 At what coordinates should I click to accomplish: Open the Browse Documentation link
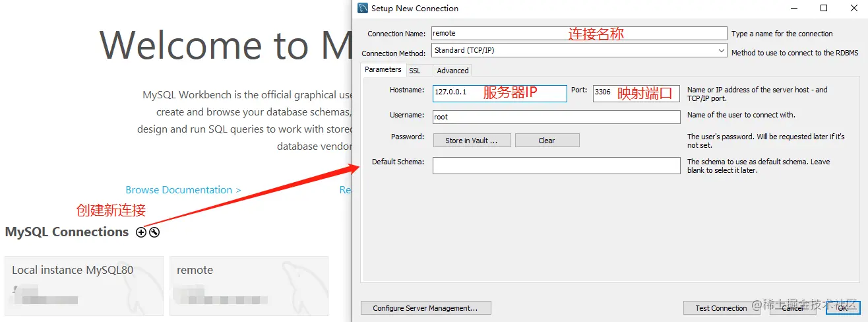click(183, 190)
